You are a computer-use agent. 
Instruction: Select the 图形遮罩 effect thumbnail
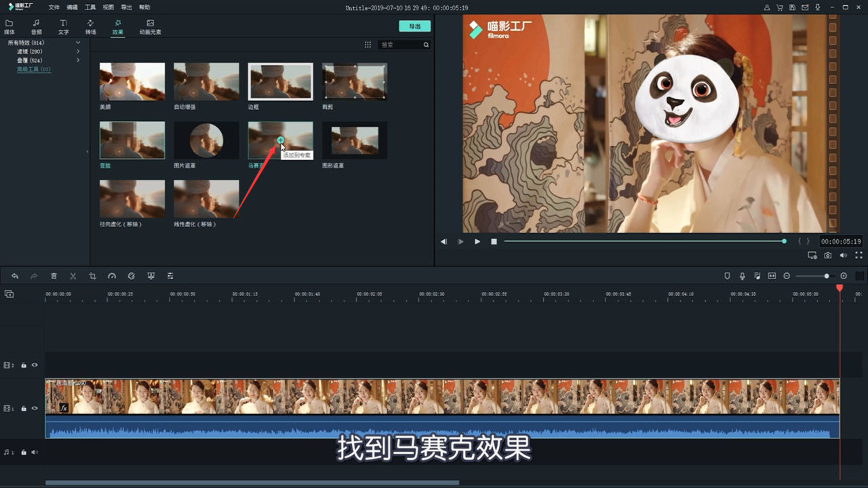coord(355,140)
